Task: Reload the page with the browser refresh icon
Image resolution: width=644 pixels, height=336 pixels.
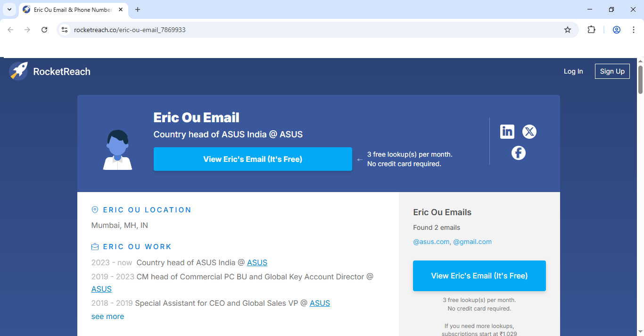Action: (44, 30)
